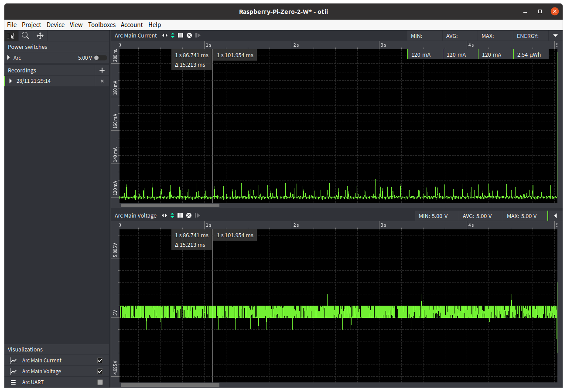Click the ENERGY: column header
The width and height of the screenshot is (567, 392).
pos(528,36)
